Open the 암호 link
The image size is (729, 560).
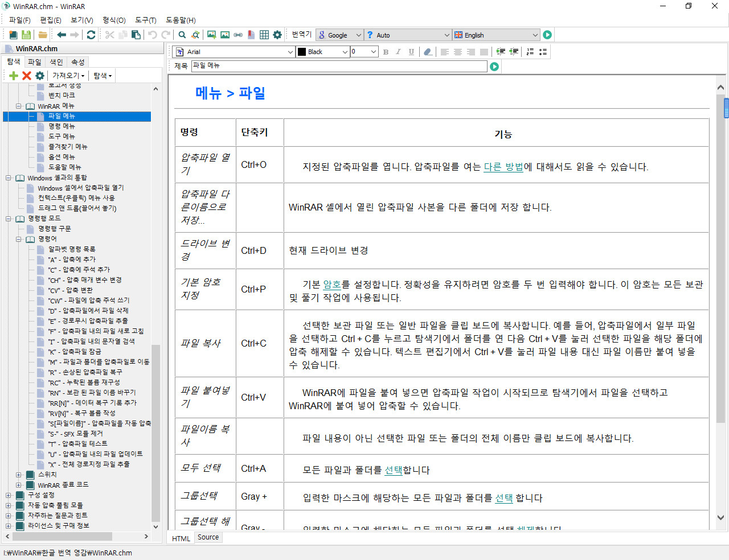click(x=332, y=285)
